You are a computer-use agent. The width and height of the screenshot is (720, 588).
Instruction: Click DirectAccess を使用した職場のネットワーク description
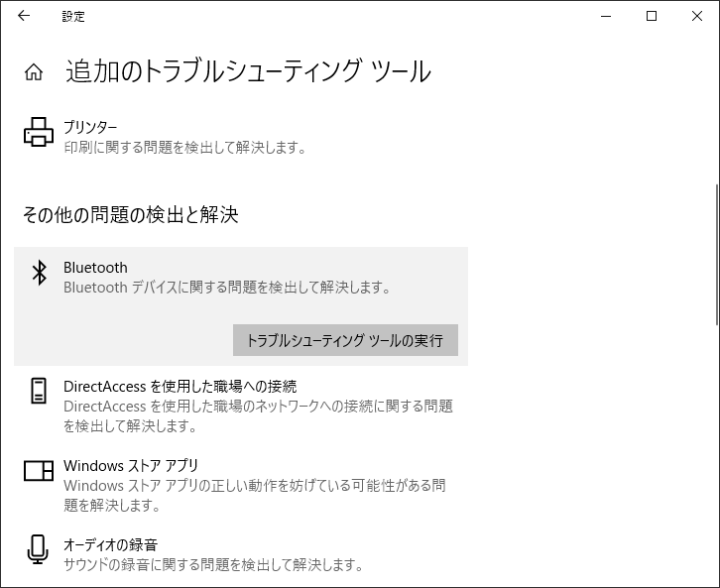pos(258,416)
